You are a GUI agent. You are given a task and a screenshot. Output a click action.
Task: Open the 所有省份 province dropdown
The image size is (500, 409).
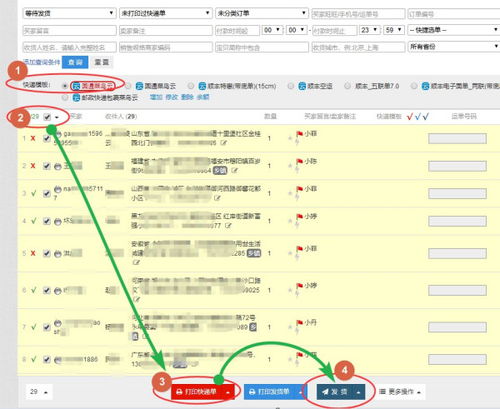(x=454, y=47)
